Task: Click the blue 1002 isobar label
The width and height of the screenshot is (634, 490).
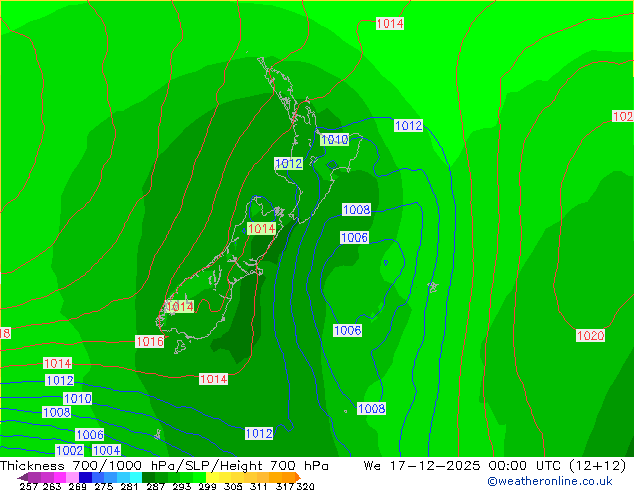Action: pos(70,450)
